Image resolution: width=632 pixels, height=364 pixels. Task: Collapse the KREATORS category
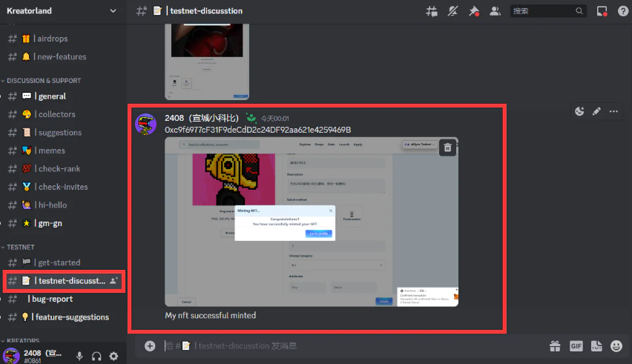coord(20,340)
